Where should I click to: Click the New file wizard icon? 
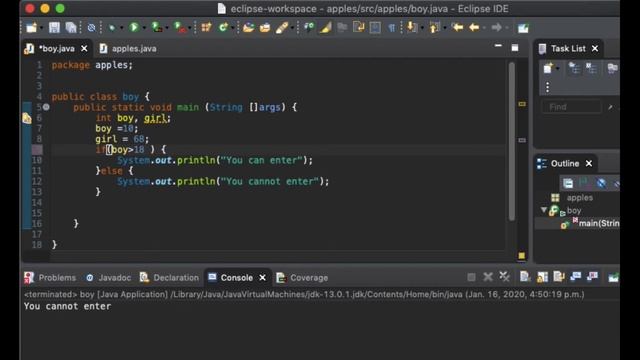31,28
